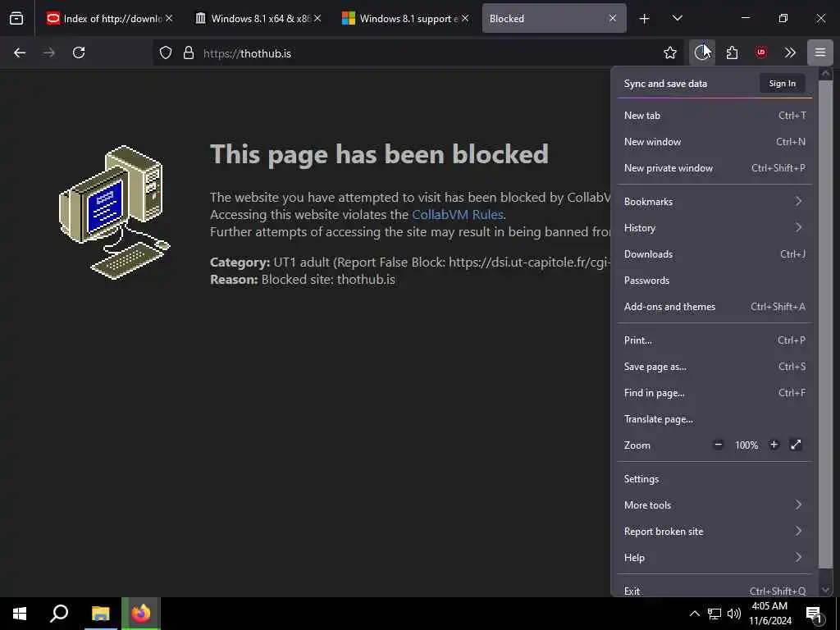
Task: Open Extensions puzzle piece menu
Action: (732, 52)
